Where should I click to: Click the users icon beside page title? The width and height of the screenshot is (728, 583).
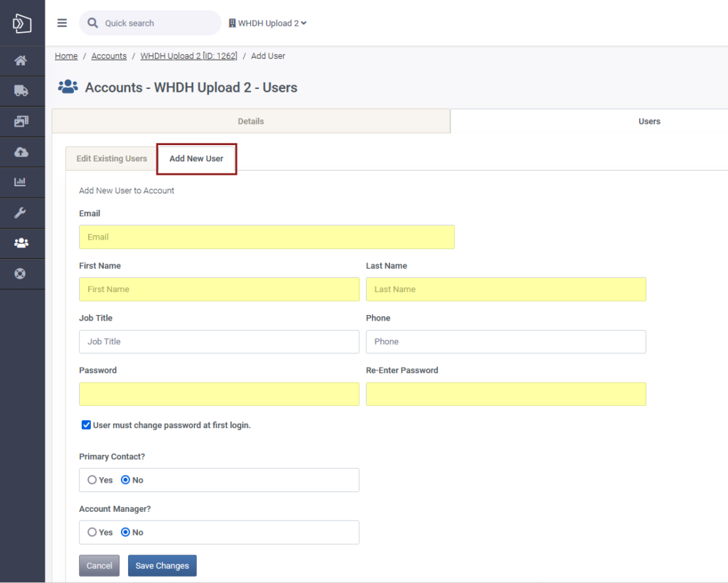(x=68, y=87)
